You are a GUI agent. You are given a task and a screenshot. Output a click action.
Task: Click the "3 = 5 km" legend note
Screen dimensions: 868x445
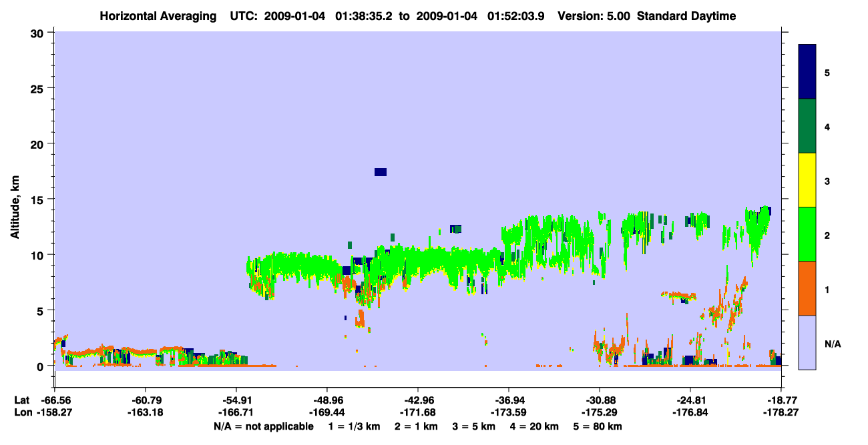474,426
